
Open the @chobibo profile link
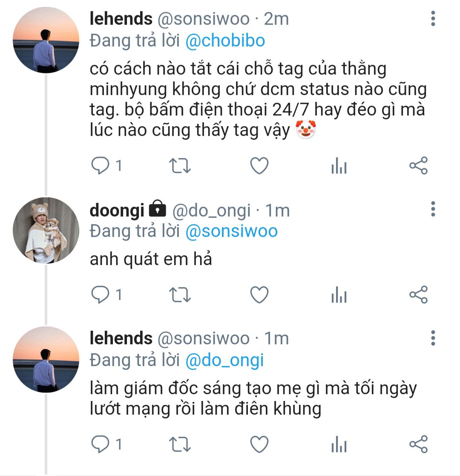pyautogui.click(x=225, y=40)
